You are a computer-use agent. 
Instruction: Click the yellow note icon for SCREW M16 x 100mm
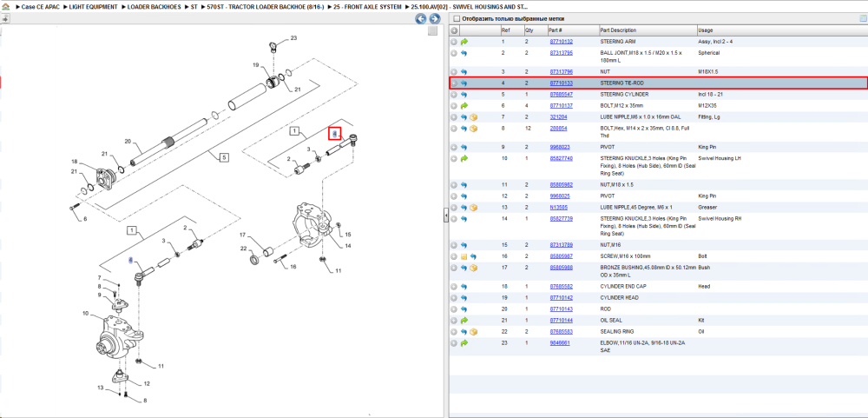pos(464,256)
